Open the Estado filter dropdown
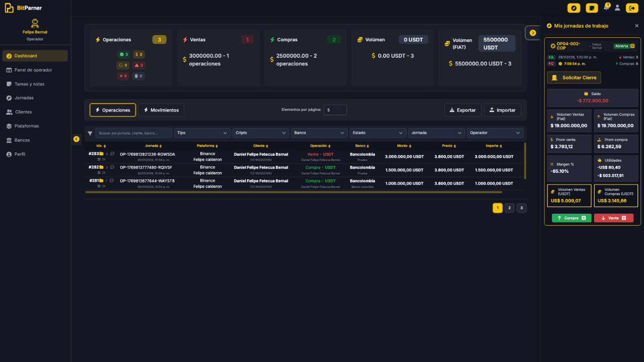 click(378, 133)
